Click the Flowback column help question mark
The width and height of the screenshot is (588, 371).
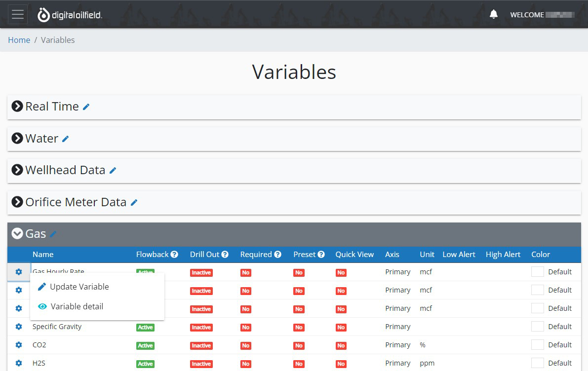tap(174, 254)
